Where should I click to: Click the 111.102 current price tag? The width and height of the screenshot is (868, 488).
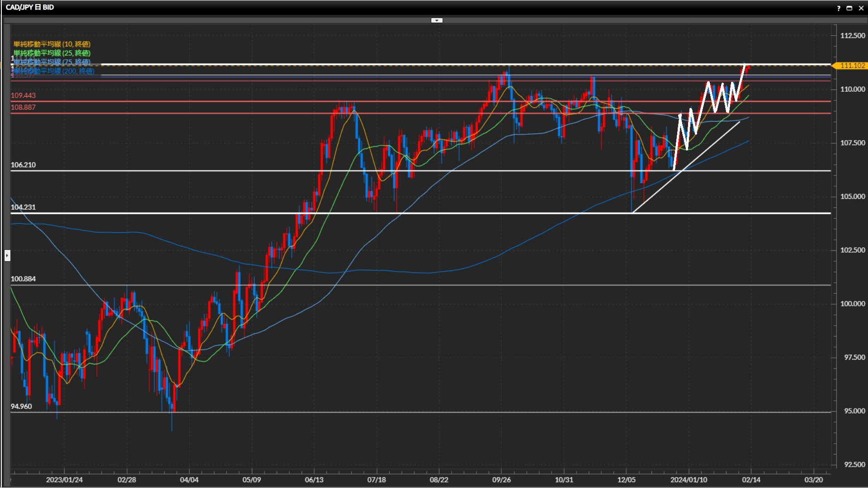[x=852, y=66]
